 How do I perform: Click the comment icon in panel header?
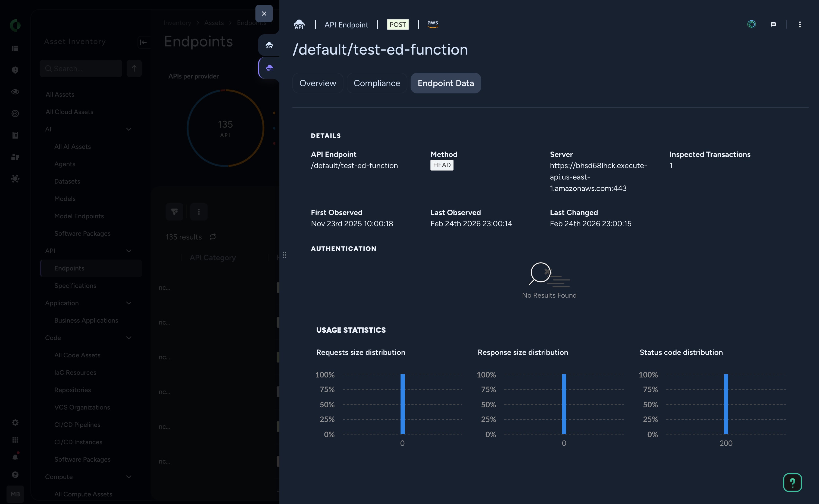pyautogui.click(x=773, y=24)
